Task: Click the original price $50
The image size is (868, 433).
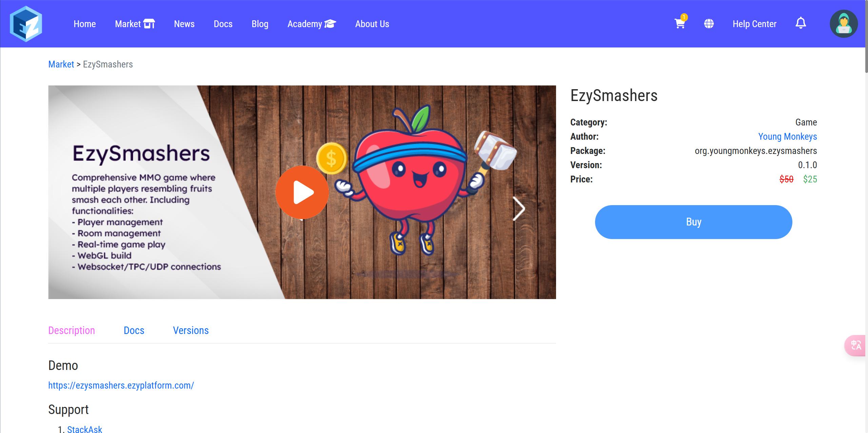Action: [x=786, y=179]
